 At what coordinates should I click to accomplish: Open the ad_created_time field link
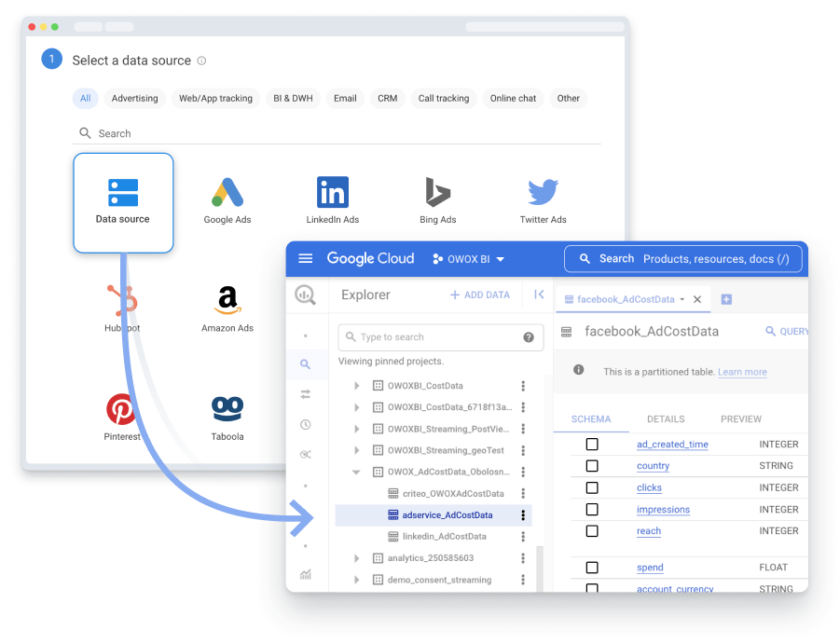[672, 445]
